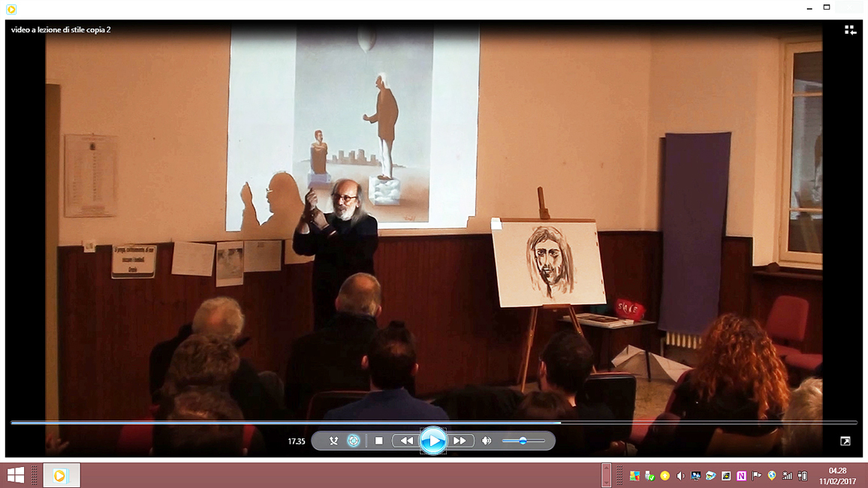Maximize the Media Player window
Screen dimensions: 868x488
tap(827, 8)
